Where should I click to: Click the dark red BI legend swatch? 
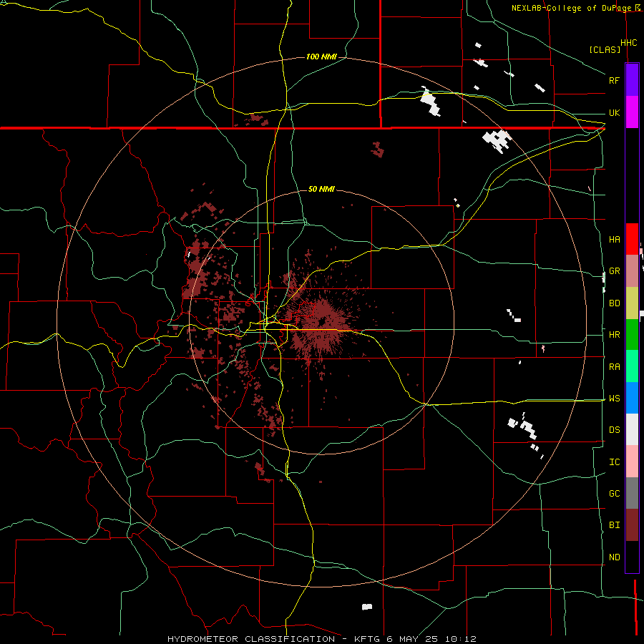(x=632, y=525)
